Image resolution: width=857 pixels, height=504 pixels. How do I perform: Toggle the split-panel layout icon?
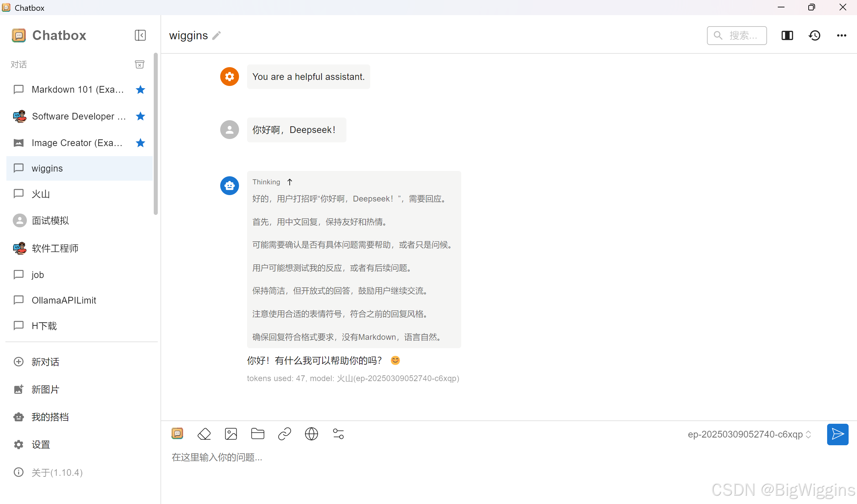[787, 35]
